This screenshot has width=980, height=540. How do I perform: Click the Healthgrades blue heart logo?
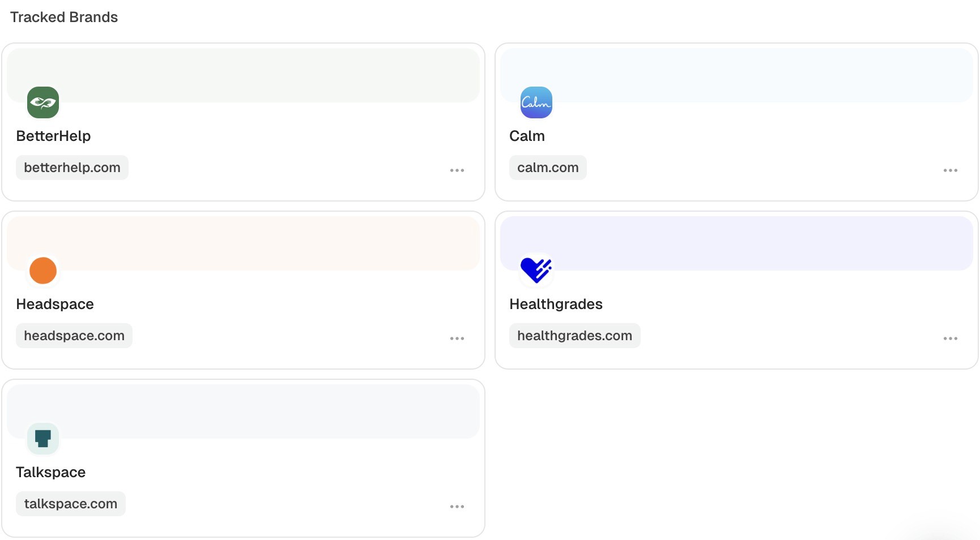coord(536,271)
